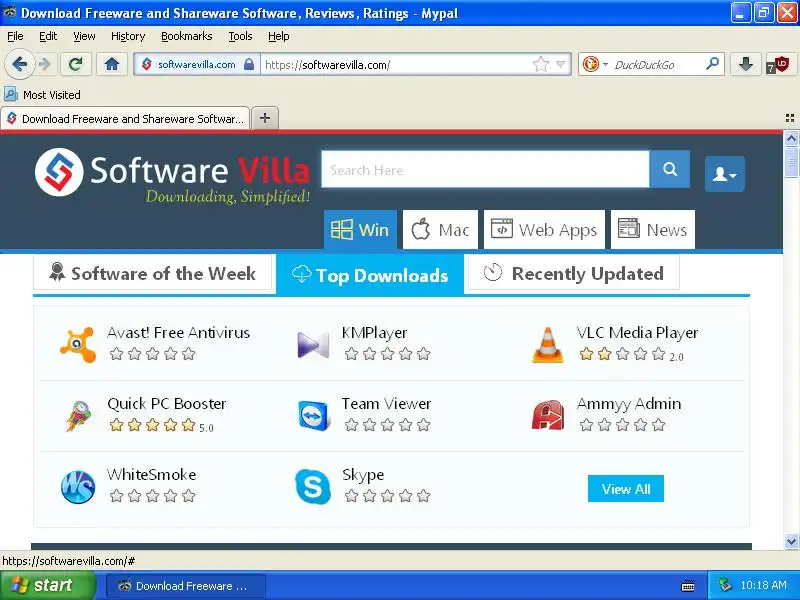Select the News tab
Screen dimensions: 800x600
click(653, 230)
